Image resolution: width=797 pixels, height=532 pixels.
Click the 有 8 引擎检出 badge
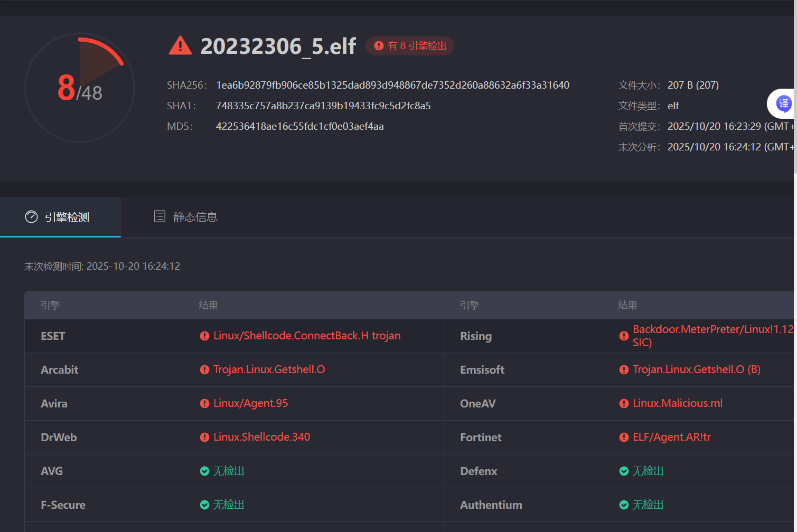[410, 46]
